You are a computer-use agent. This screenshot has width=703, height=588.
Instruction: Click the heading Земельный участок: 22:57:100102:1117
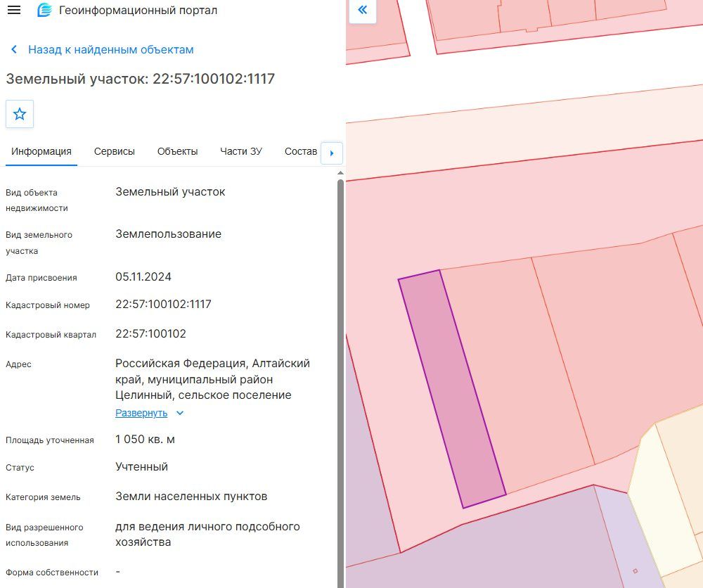click(x=141, y=79)
